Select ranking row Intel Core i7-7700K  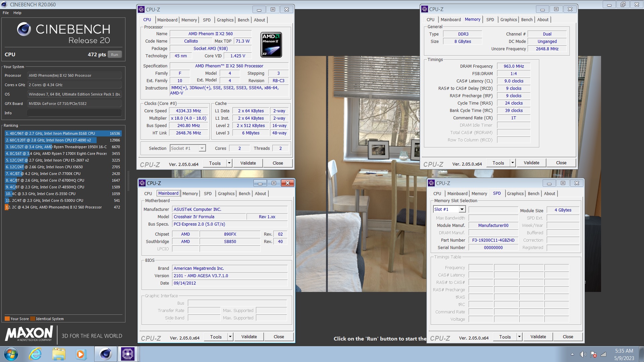(63, 174)
